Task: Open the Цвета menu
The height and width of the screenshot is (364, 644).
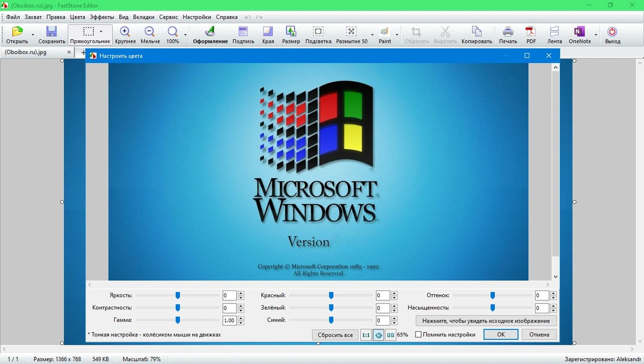Action: pyautogui.click(x=78, y=17)
